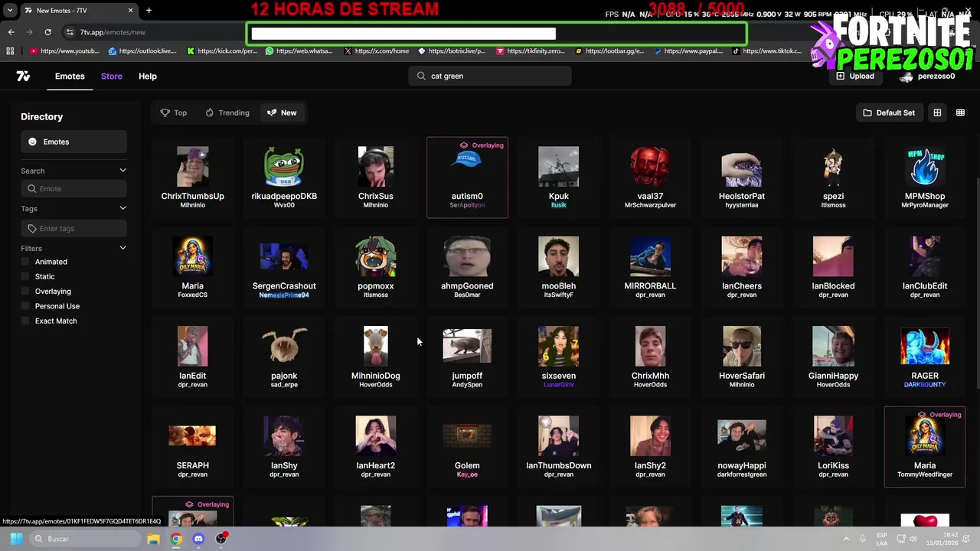Select the New sorting tab

click(282, 112)
